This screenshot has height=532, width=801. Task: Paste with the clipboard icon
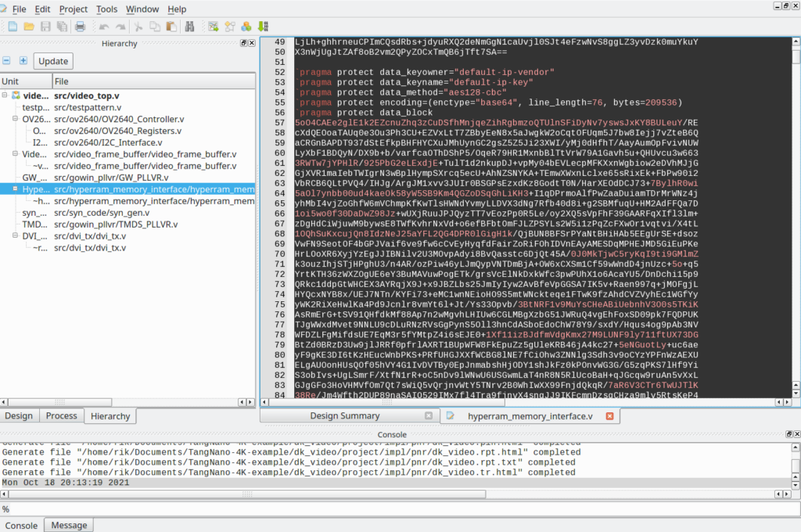171,27
